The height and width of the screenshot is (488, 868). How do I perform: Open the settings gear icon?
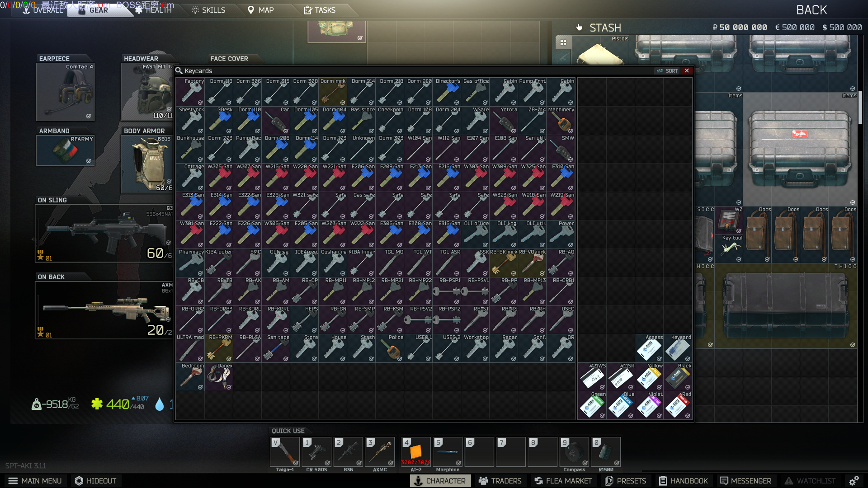click(x=854, y=481)
